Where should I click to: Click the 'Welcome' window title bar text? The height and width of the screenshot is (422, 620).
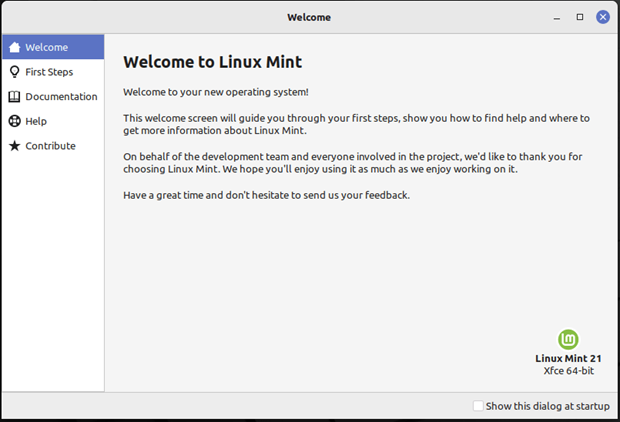(x=309, y=17)
